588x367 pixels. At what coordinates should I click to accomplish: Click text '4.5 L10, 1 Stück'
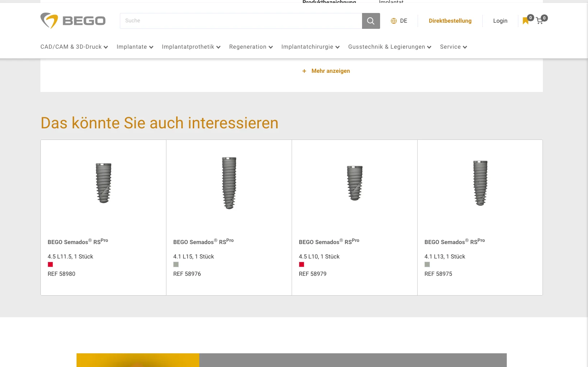pos(319,257)
